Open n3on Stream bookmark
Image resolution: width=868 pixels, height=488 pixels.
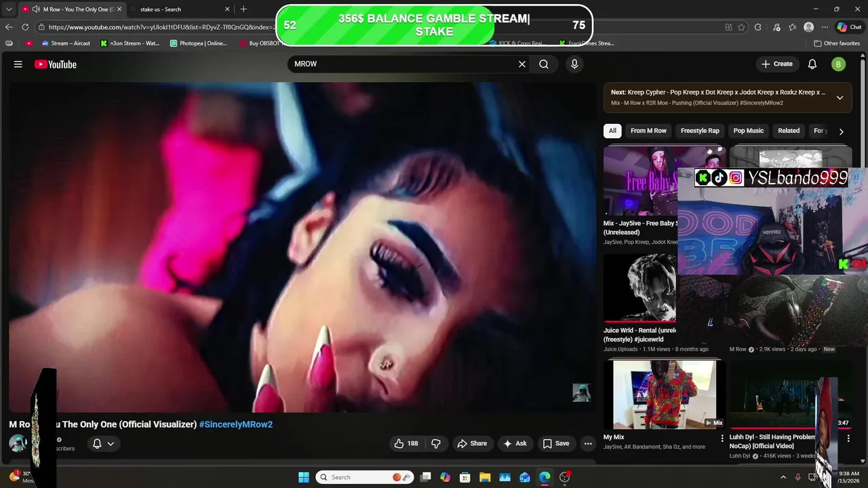pos(130,43)
